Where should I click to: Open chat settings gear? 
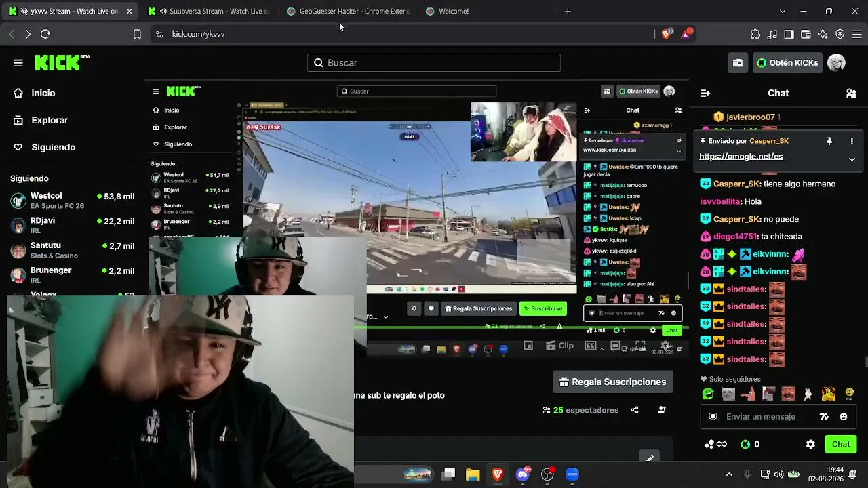tap(810, 445)
